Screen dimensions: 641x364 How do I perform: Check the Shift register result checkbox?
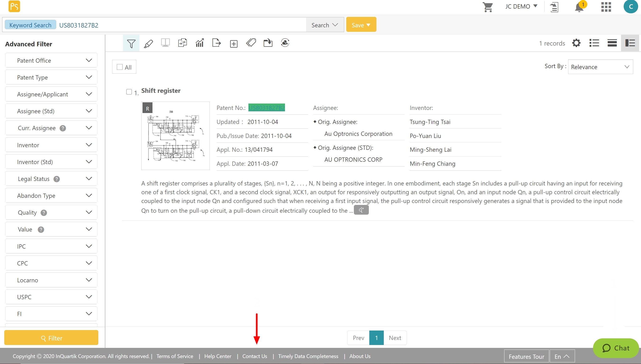tap(129, 92)
